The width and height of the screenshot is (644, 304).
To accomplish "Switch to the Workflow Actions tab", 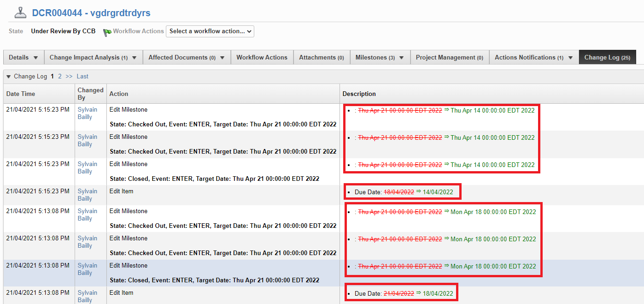I will click(262, 57).
